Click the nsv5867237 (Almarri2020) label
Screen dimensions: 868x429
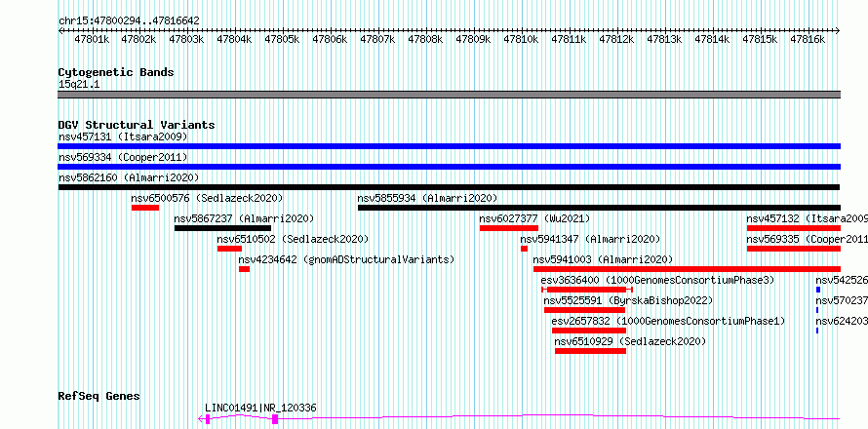244,218
